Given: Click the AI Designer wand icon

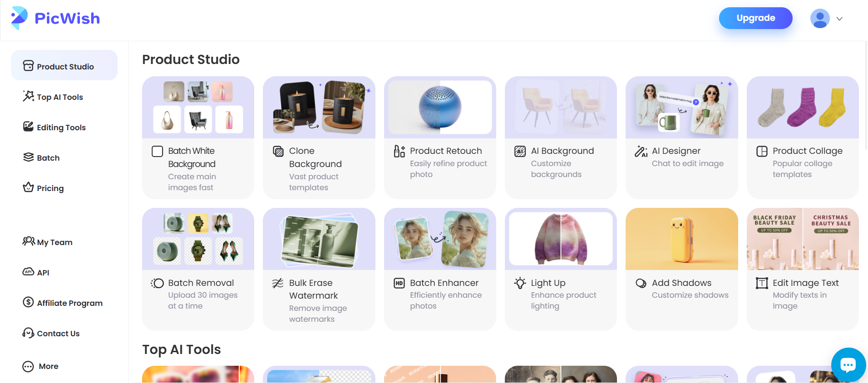Looking at the screenshot, I should click(x=641, y=151).
